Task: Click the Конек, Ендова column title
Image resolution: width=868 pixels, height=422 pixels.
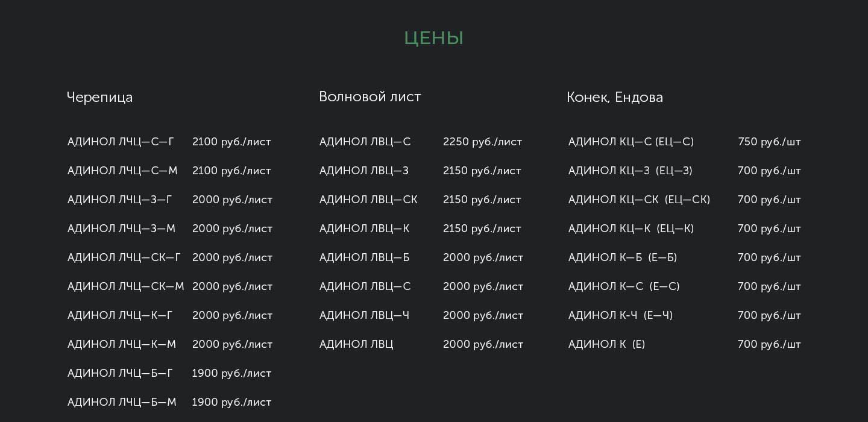Action: pos(615,97)
